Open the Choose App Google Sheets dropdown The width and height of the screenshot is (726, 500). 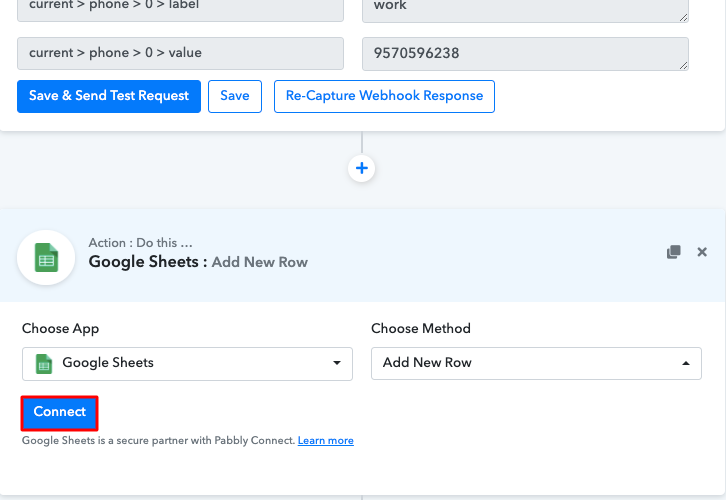point(187,363)
